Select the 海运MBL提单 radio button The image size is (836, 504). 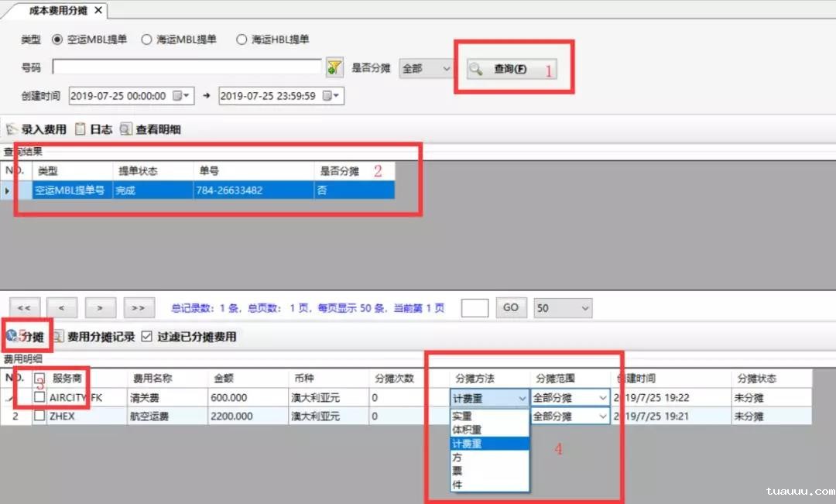point(146,39)
